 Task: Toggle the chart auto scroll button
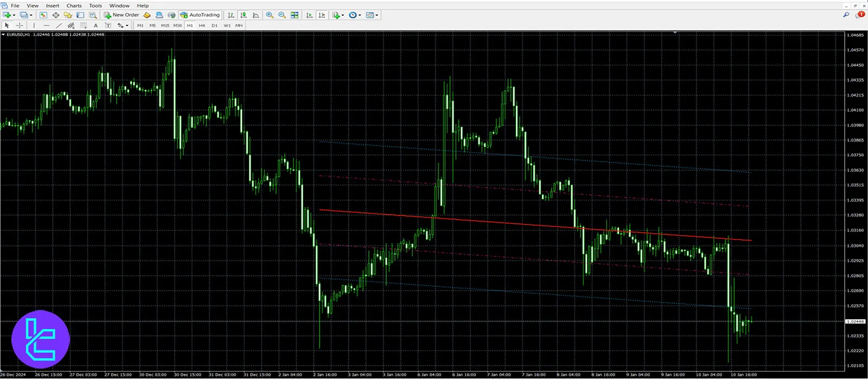pyautogui.click(x=309, y=15)
